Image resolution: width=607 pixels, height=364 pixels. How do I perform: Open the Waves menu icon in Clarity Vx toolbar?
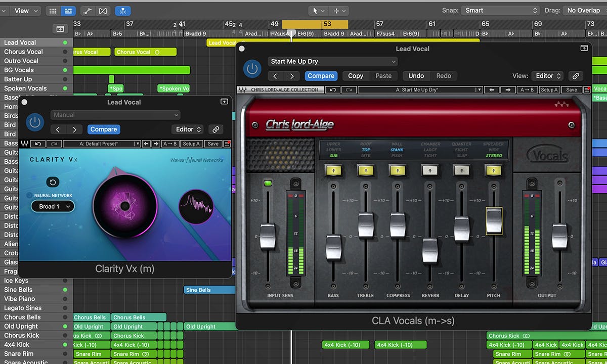pyautogui.click(x=227, y=144)
